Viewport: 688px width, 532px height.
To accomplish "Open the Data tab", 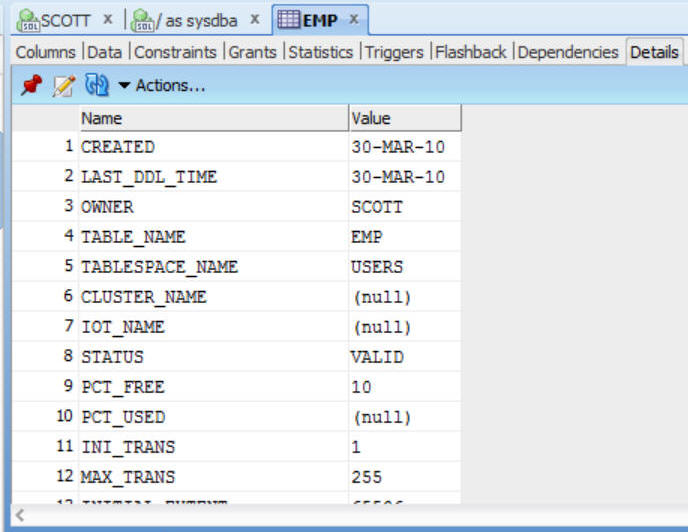I will point(108,52).
